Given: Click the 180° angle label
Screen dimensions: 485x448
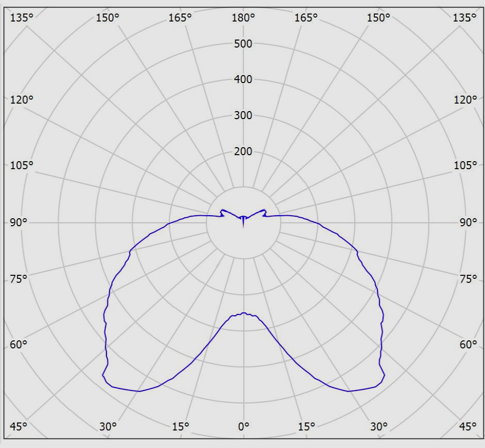Looking at the screenshot, I should pyautogui.click(x=243, y=18).
